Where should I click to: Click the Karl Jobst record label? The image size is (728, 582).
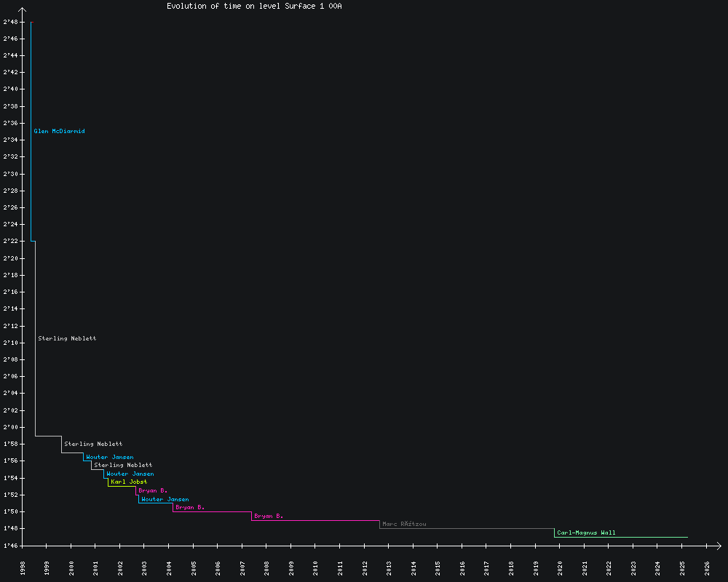pyautogui.click(x=129, y=482)
